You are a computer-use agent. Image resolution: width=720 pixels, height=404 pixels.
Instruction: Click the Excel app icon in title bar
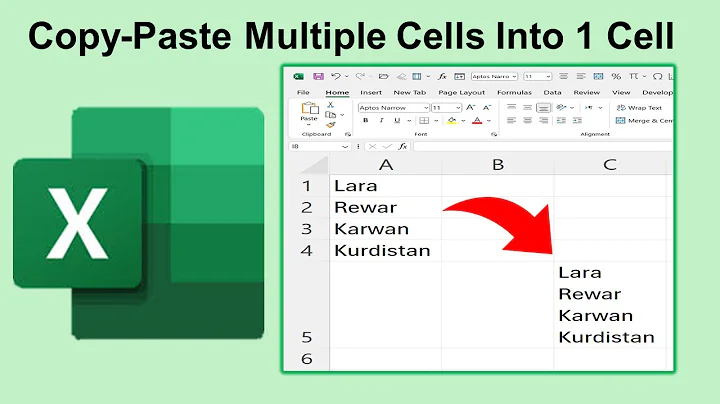298,76
